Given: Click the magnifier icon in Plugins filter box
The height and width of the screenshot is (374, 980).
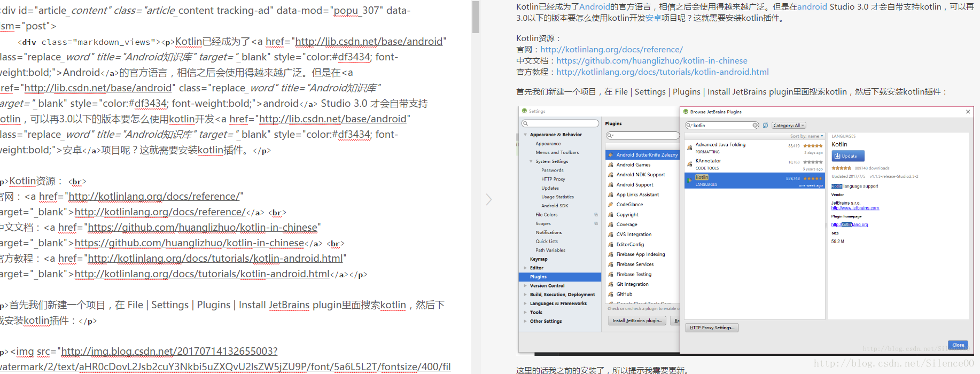Looking at the screenshot, I should [x=610, y=135].
